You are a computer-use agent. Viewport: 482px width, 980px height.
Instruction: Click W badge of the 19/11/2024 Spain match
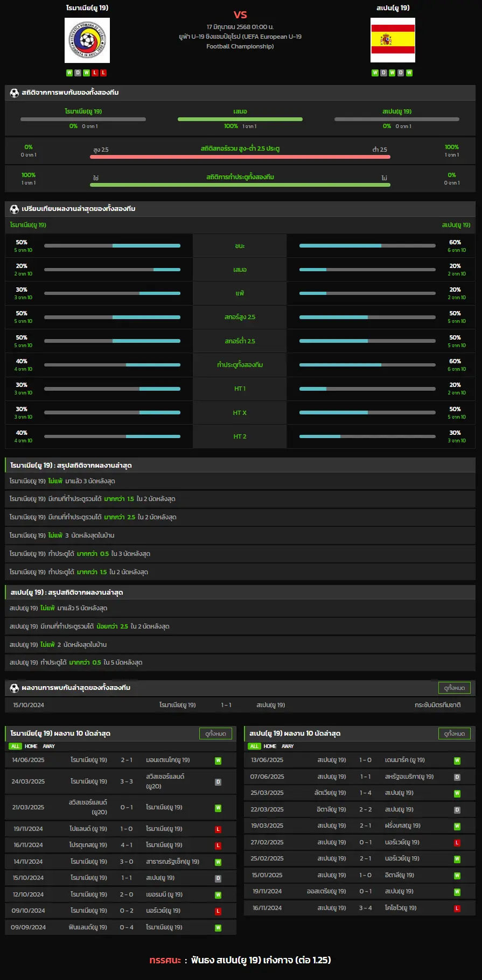457,892
